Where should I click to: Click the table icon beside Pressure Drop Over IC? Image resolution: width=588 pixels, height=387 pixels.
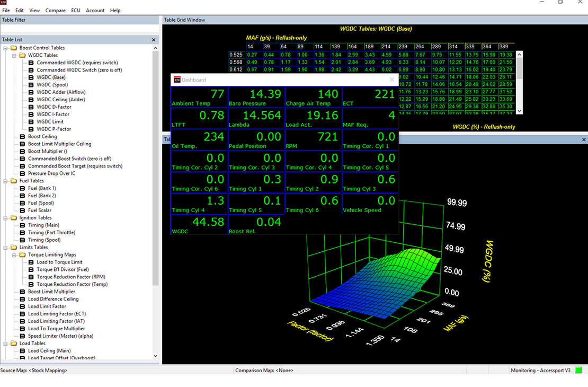(22, 173)
